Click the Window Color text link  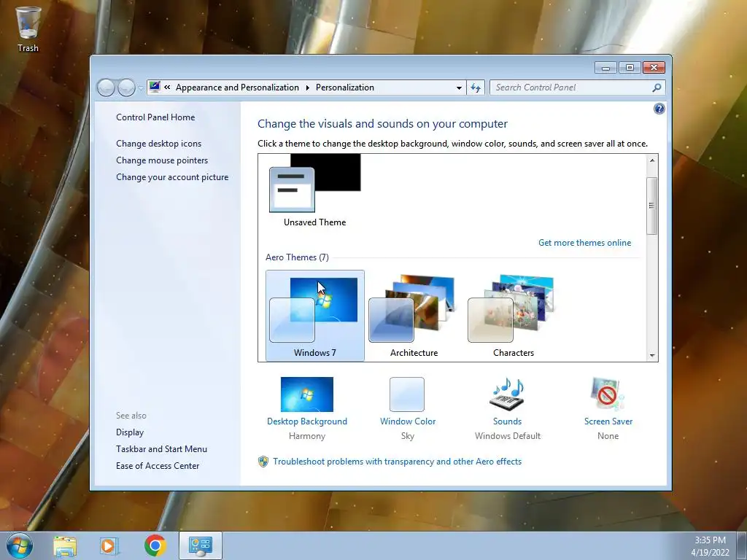(408, 421)
